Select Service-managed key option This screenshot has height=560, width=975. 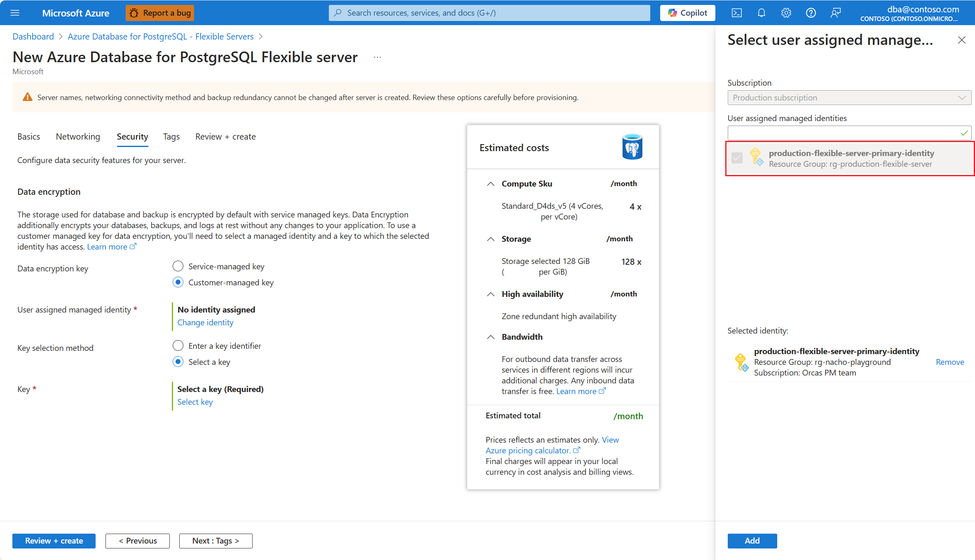tap(178, 266)
